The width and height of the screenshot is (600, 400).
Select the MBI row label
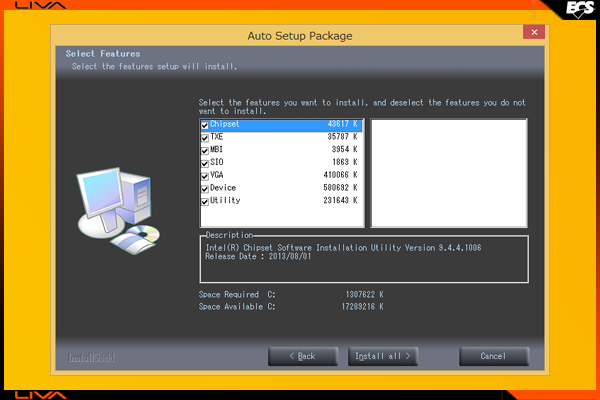tap(217, 149)
